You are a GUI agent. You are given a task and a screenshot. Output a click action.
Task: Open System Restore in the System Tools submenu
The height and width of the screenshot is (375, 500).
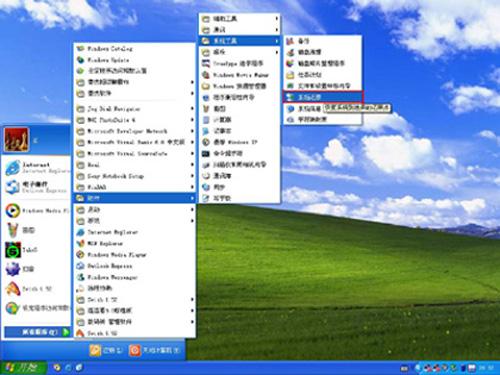pos(322,97)
